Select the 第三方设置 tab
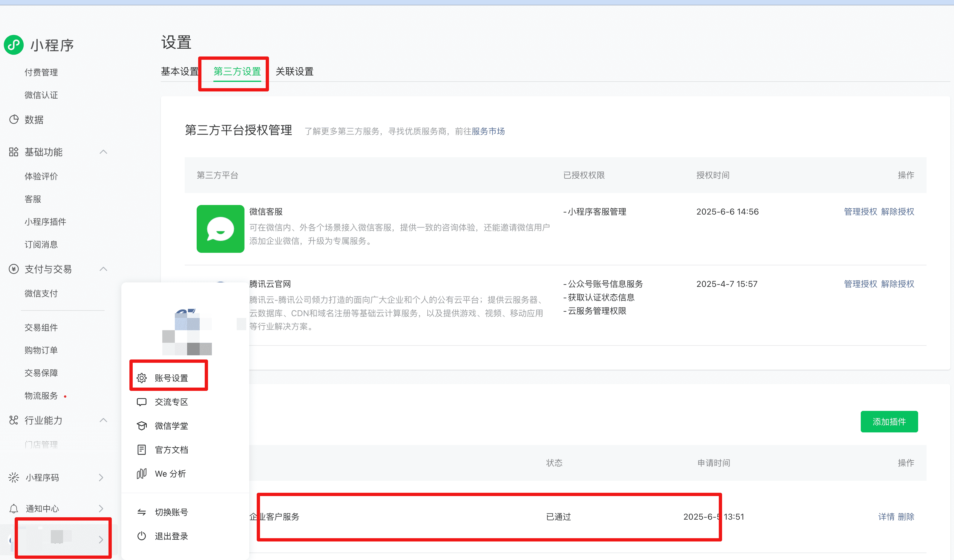 click(x=237, y=71)
